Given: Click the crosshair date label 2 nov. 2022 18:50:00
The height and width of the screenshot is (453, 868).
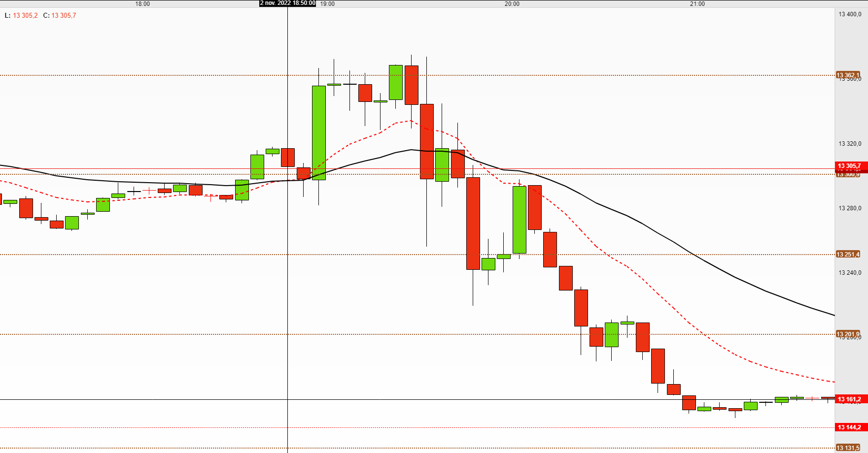Looking at the screenshot, I should (288, 3).
